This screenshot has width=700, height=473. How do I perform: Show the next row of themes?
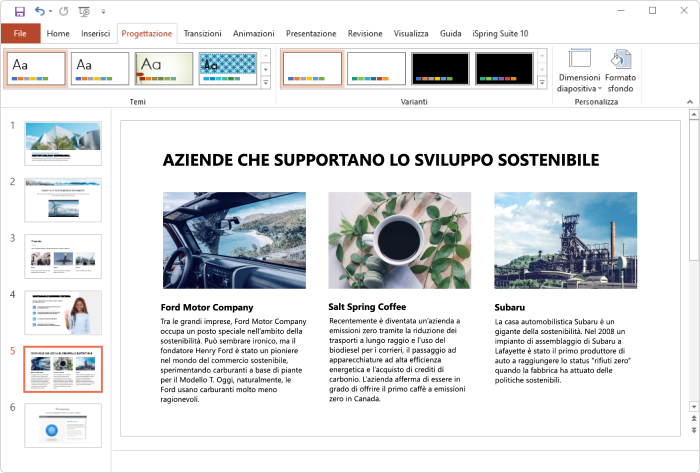coord(266,69)
